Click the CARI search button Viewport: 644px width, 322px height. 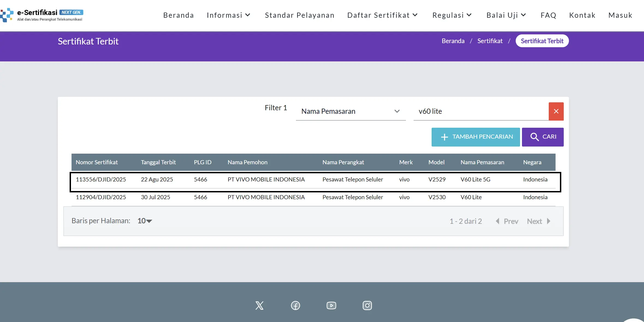click(x=542, y=137)
